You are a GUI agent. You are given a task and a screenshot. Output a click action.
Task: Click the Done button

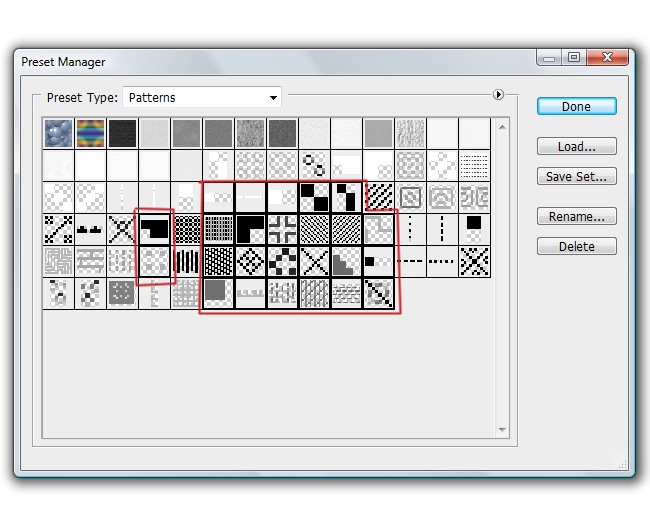pyautogui.click(x=576, y=106)
